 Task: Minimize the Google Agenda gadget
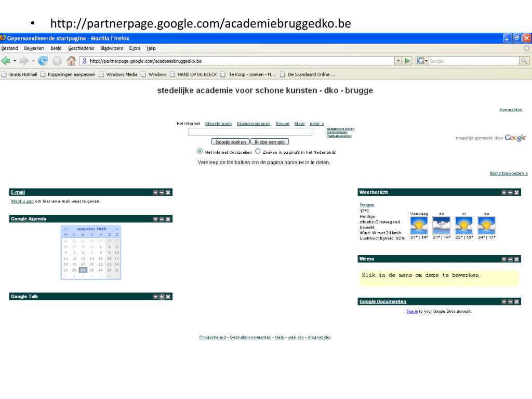point(162,219)
